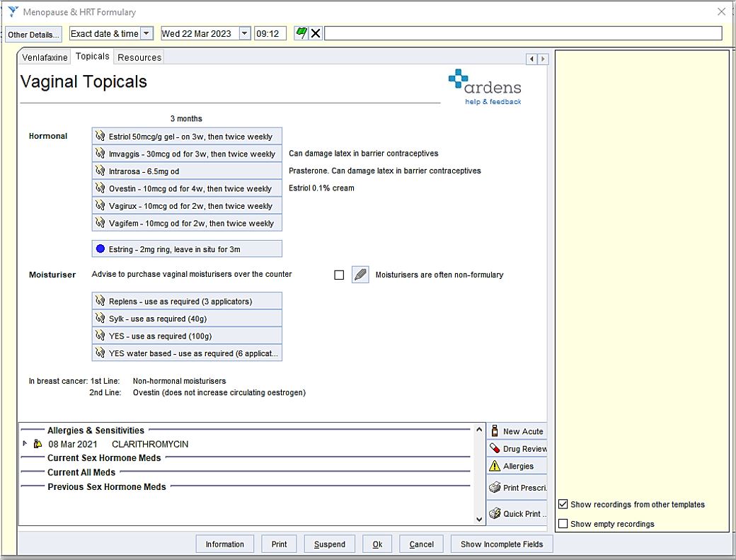Image resolution: width=736 pixels, height=560 pixels.
Task: Suspend the template
Action: click(330, 544)
